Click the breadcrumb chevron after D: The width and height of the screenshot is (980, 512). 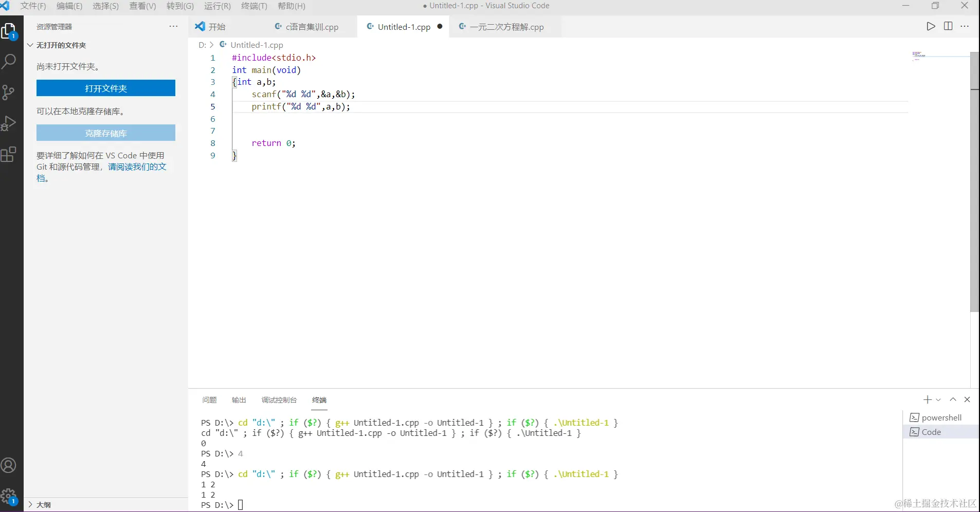pyautogui.click(x=211, y=45)
